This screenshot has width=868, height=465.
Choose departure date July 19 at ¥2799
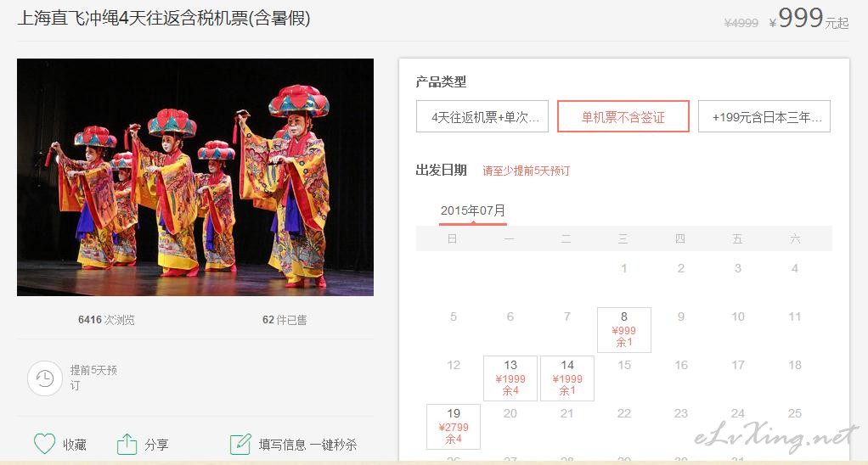[x=454, y=426]
